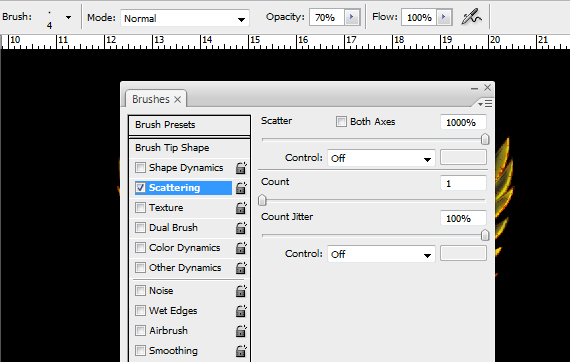Click the Brush Presets button
The image size is (570, 362).
tap(189, 125)
